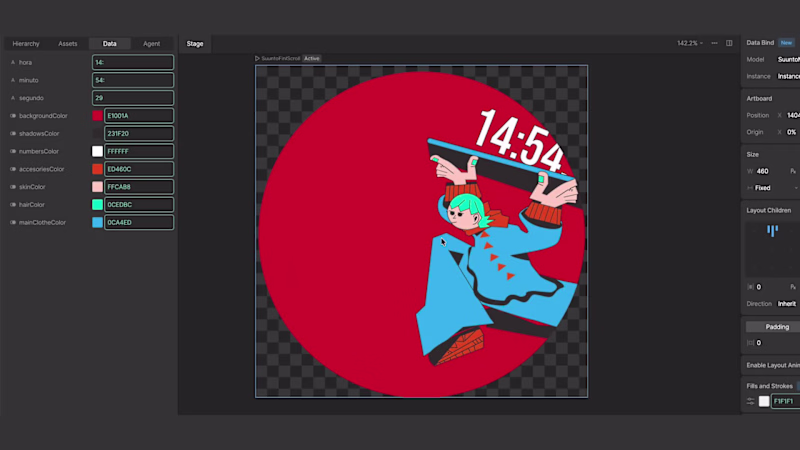Open the shadowsColor dark swatch

[97, 134]
